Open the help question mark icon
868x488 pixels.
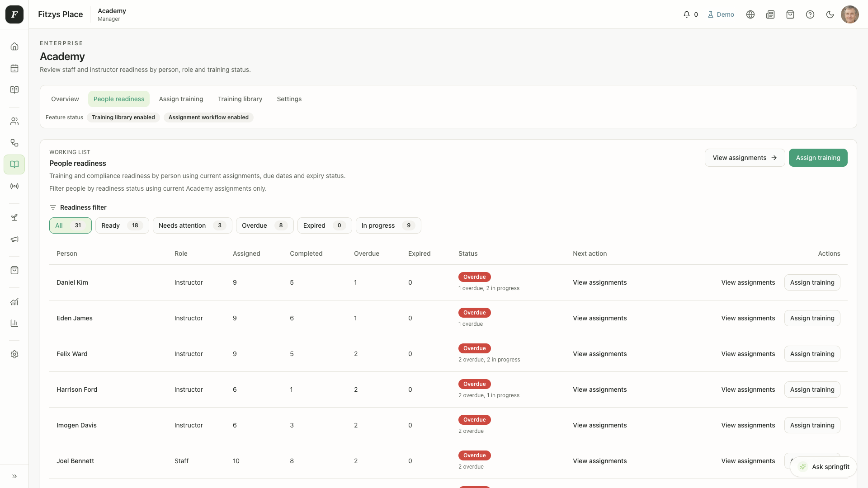click(810, 14)
